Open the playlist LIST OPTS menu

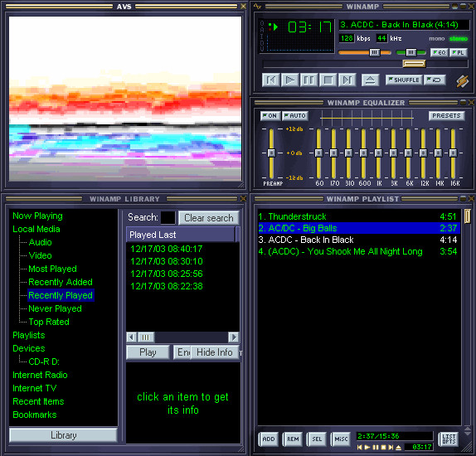click(449, 439)
